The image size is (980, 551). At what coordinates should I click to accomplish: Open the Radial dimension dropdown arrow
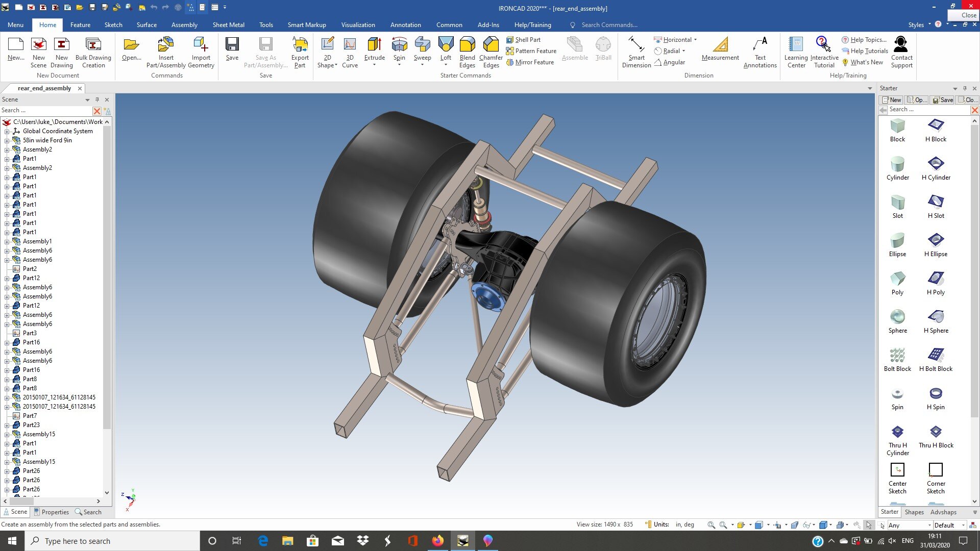tap(683, 51)
